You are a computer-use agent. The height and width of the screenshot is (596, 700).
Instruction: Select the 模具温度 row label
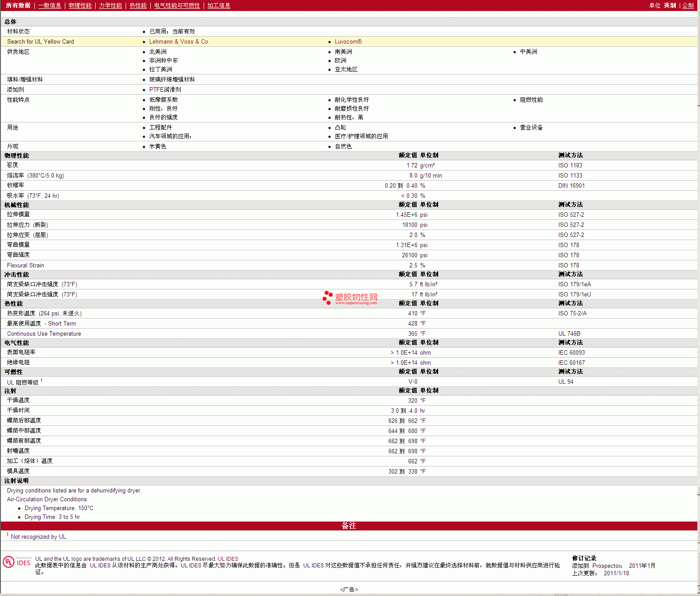pyautogui.click(x=19, y=471)
